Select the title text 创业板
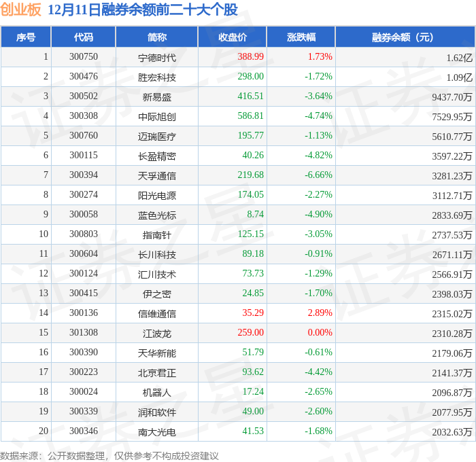Screen dimensions: 476x462 [x=20, y=10]
